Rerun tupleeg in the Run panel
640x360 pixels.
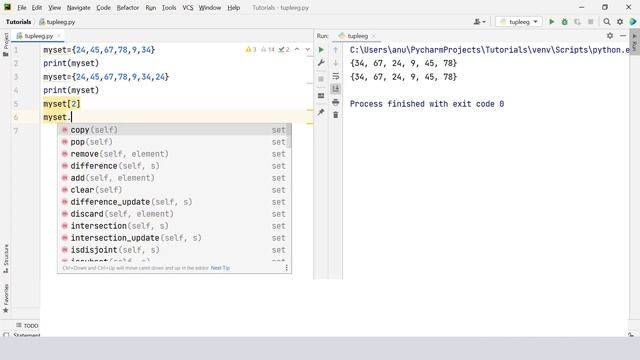[x=321, y=50]
